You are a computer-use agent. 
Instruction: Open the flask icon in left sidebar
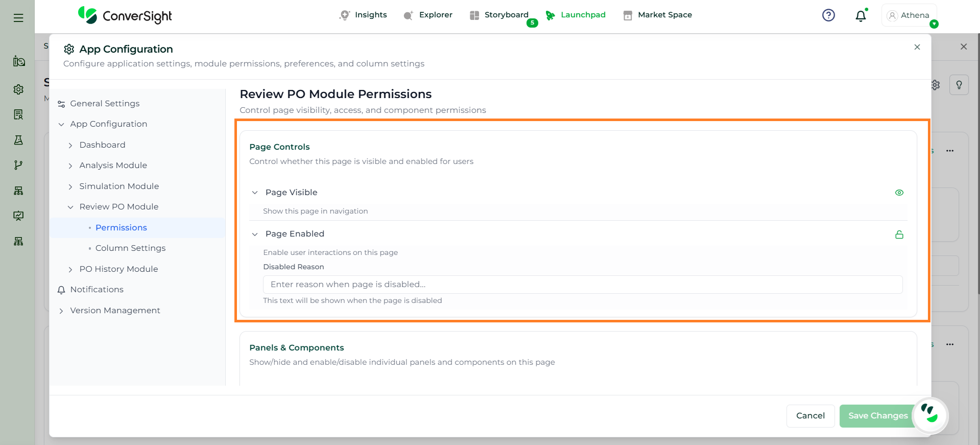[18, 140]
